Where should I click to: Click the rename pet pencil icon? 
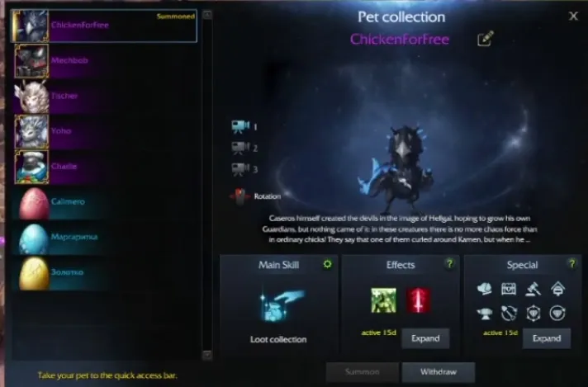(486, 39)
